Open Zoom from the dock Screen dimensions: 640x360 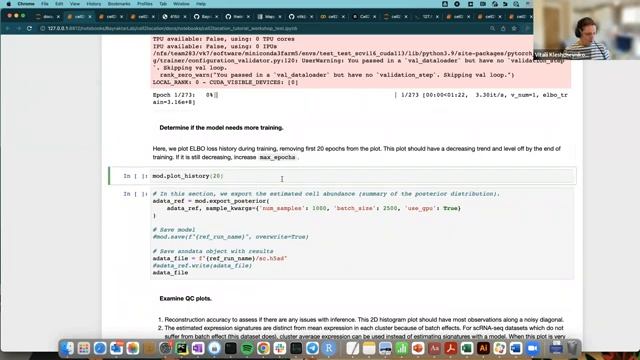click(x=532, y=348)
